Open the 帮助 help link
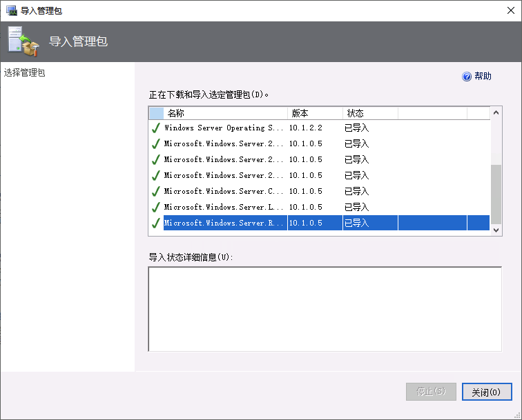 pos(483,76)
